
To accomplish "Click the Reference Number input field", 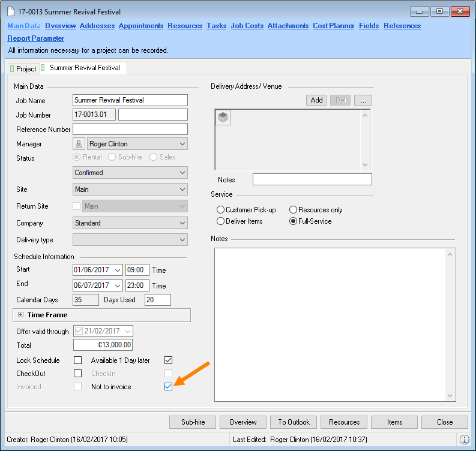I will coord(130,129).
